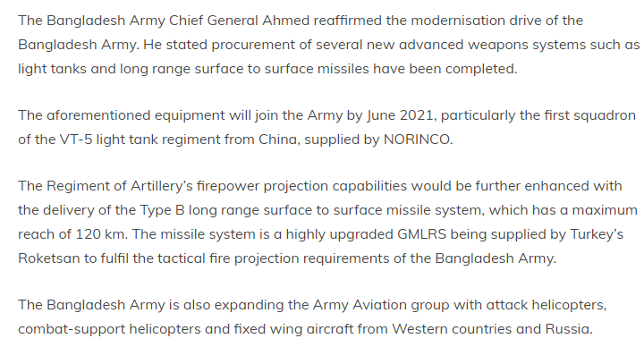Click 'Type B' in third paragraph
Image resolution: width=644 pixels, height=347 pixels.
point(162,210)
